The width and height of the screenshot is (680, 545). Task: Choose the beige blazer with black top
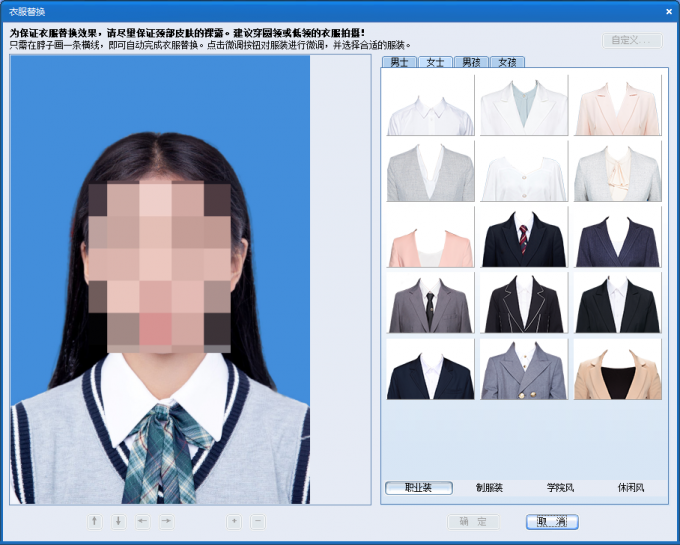pyautogui.click(x=618, y=369)
